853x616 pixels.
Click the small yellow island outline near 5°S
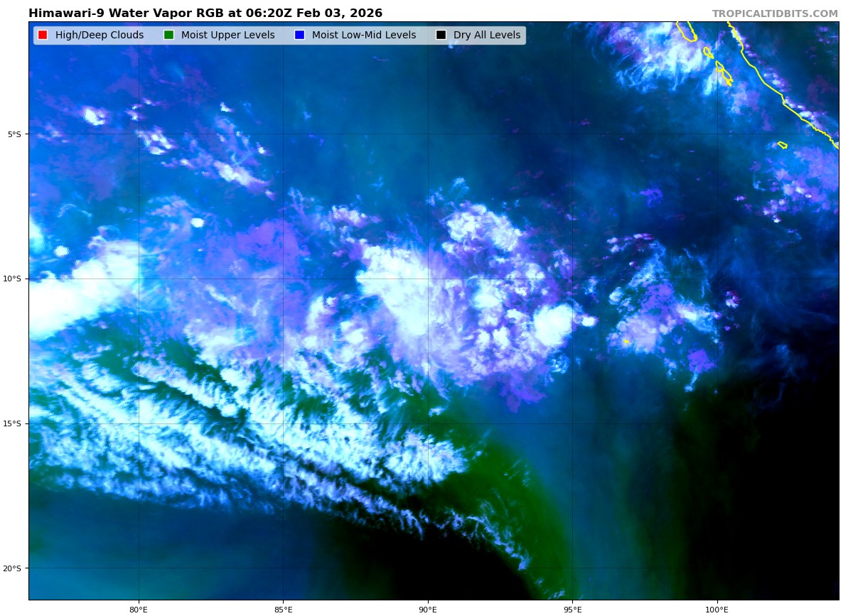[782, 145]
